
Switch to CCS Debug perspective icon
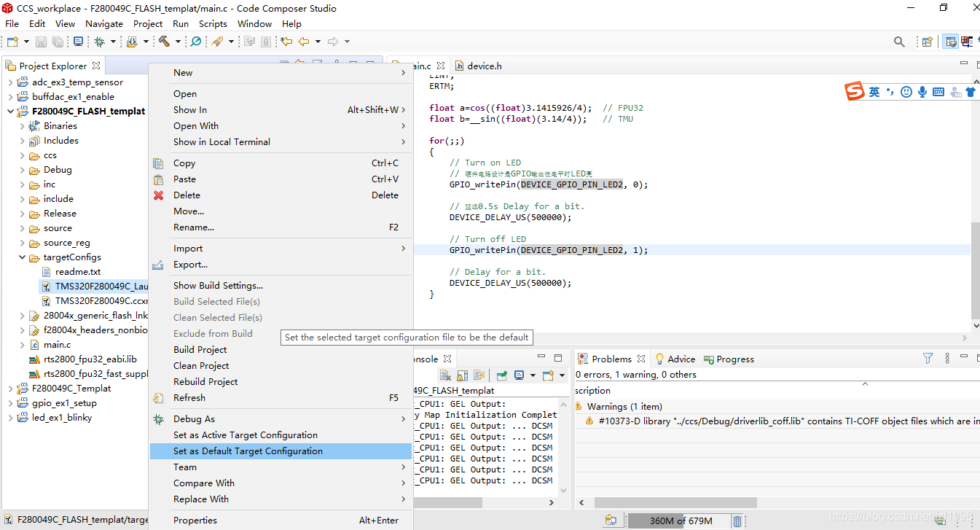click(x=967, y=42)
